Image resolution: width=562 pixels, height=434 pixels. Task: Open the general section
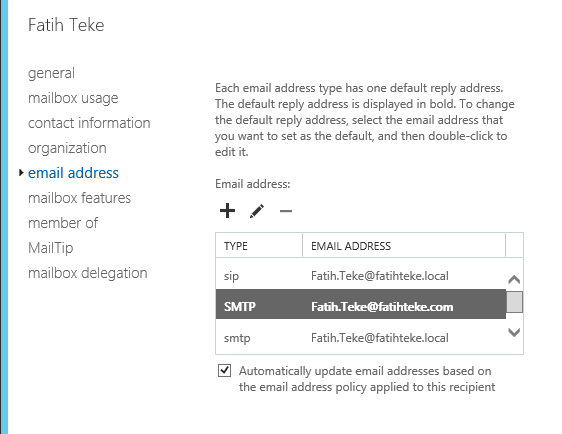[52, 73]
